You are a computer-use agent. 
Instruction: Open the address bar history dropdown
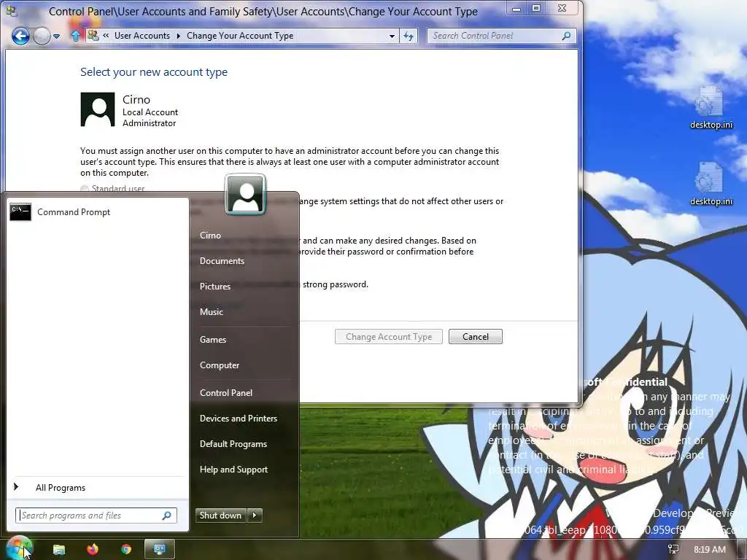(392, 36)
